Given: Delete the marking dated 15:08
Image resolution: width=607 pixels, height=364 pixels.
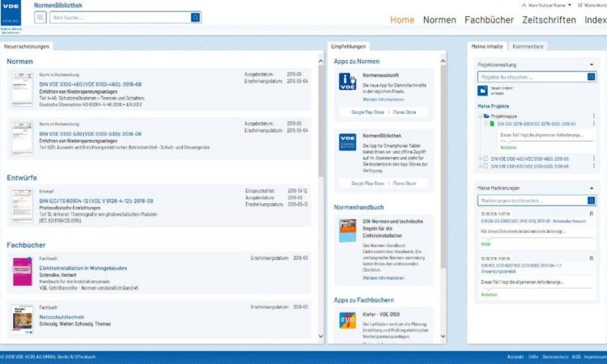Looking at the screenshot, I should coord(591,258).
